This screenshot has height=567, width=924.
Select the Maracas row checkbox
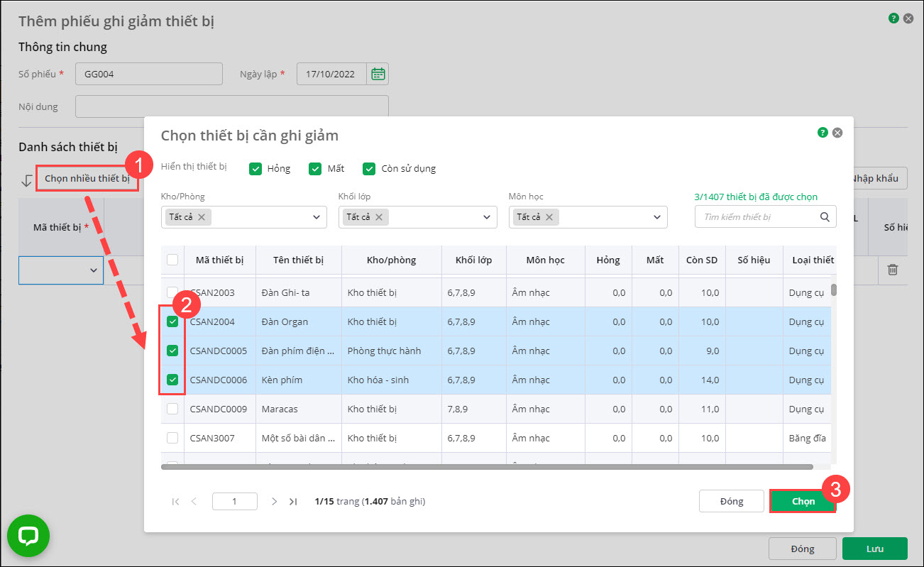pyautogui.click(x=172, y=409)
